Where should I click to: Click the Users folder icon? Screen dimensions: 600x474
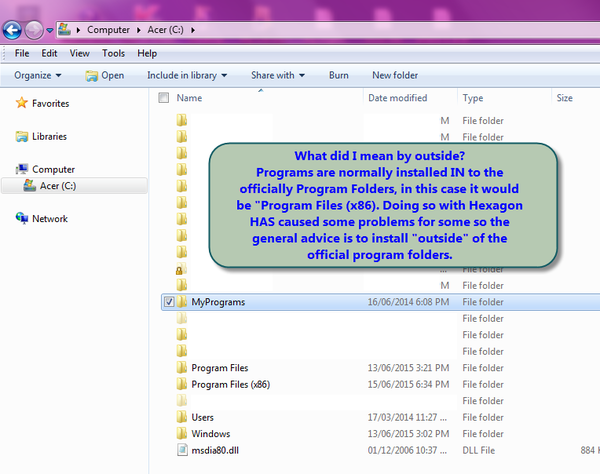tap(182, 417)
